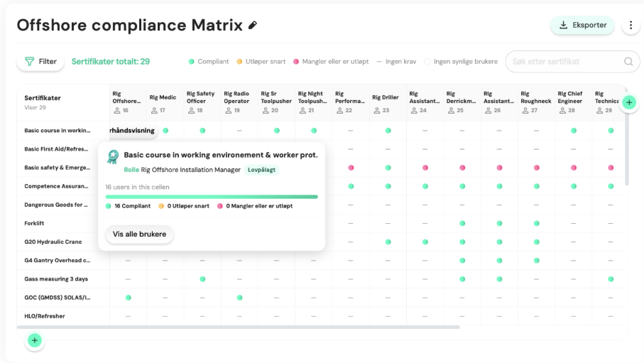644x363 pixels.
Task: Click the green dot for GOC under Rig Radio Operator
Action: point(239,298)
